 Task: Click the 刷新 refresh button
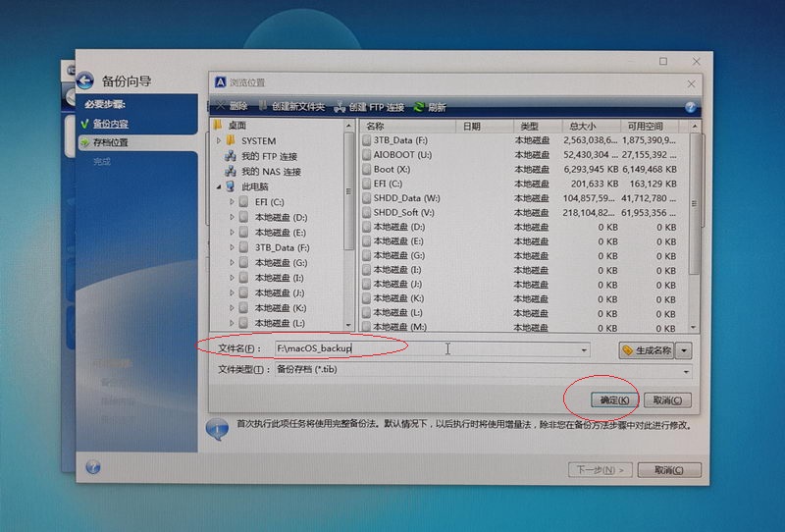[x=430, y=107]
